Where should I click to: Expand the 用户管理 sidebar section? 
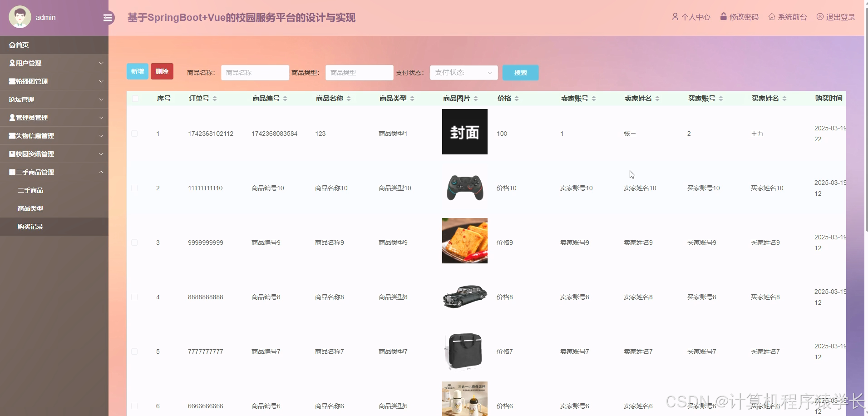click(54, 63)
